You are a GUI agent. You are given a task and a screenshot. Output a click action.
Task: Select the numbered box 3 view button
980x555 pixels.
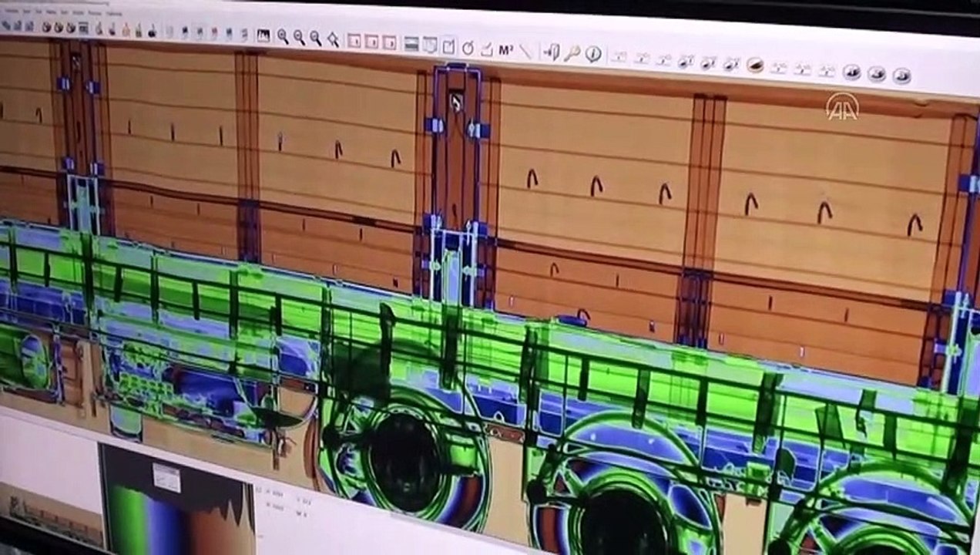click(x=390, y=42)
